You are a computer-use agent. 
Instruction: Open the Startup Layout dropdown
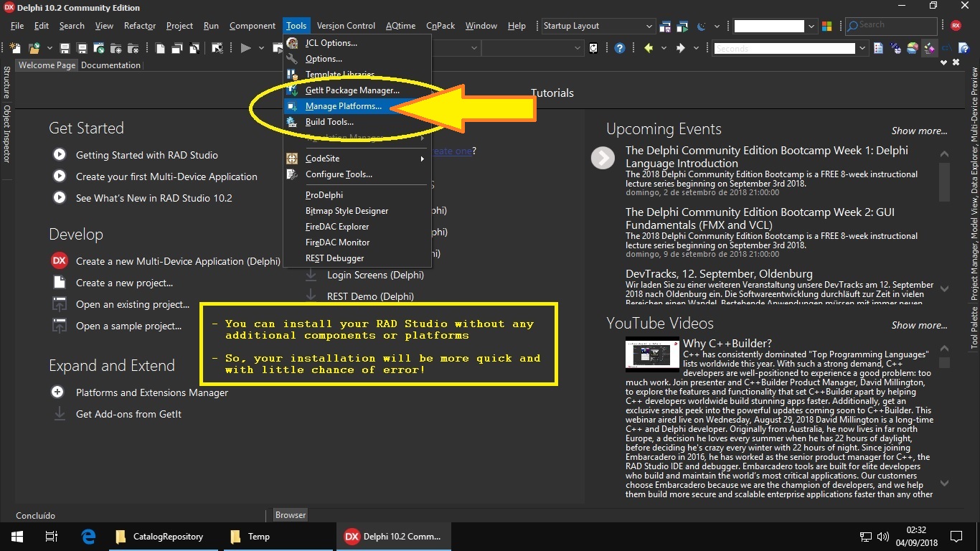[648, 26]
